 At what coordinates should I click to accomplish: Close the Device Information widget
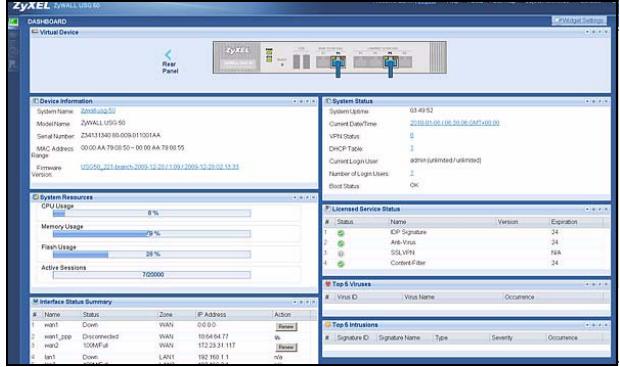pos(314,101)
